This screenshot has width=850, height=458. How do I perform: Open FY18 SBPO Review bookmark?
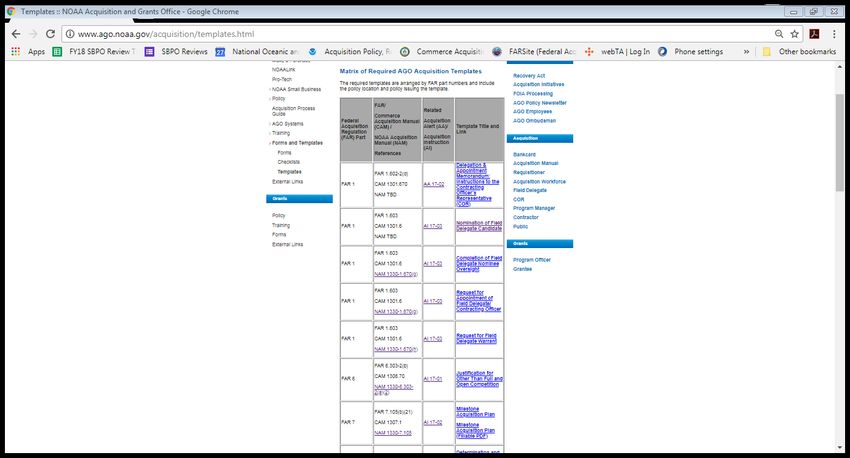point(93,51)
